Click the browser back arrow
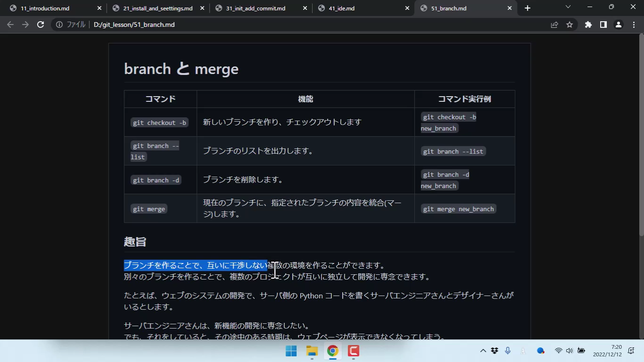This screenshot has width=644, height=362. point(10,25)
